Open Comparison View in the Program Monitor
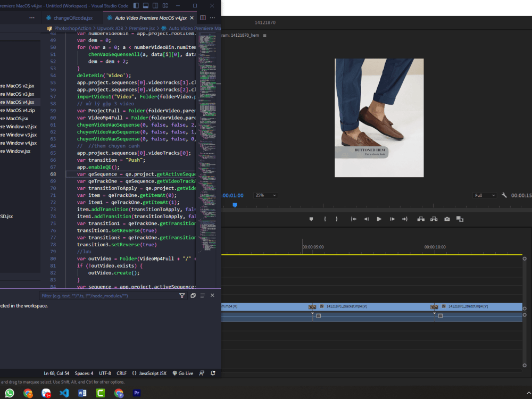532x399 pixels. click(x=460, y=219)
